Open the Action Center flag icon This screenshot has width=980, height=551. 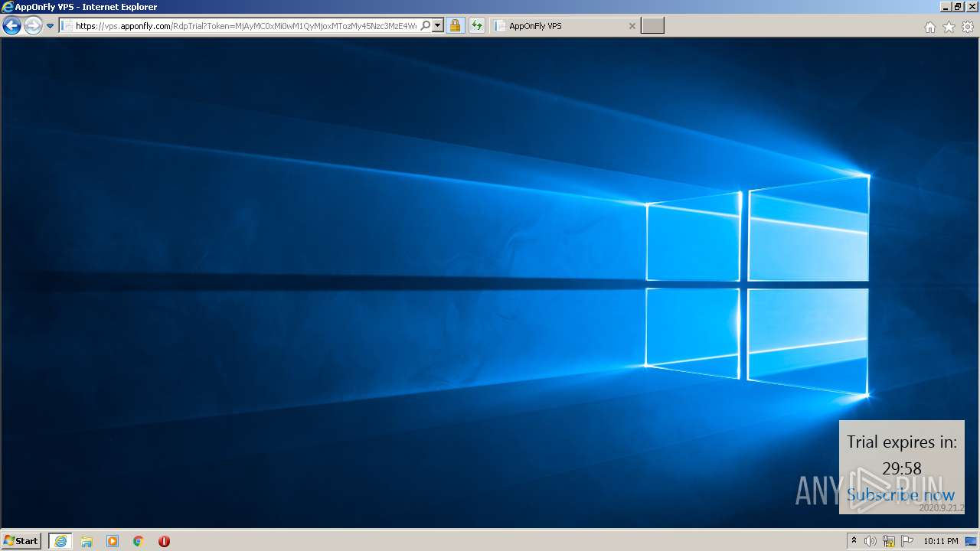pos(906,541)
